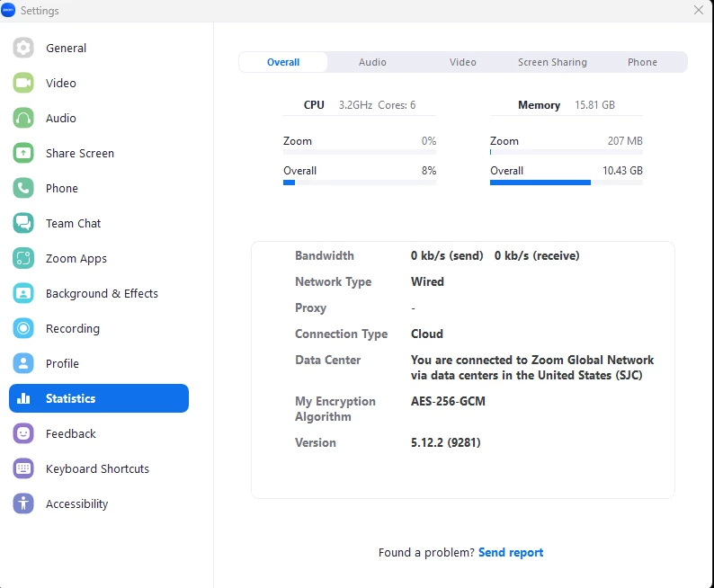This screenshot has width=714, height=588.
Task: Click the Audio headphones icon
Action: [23, 118]
